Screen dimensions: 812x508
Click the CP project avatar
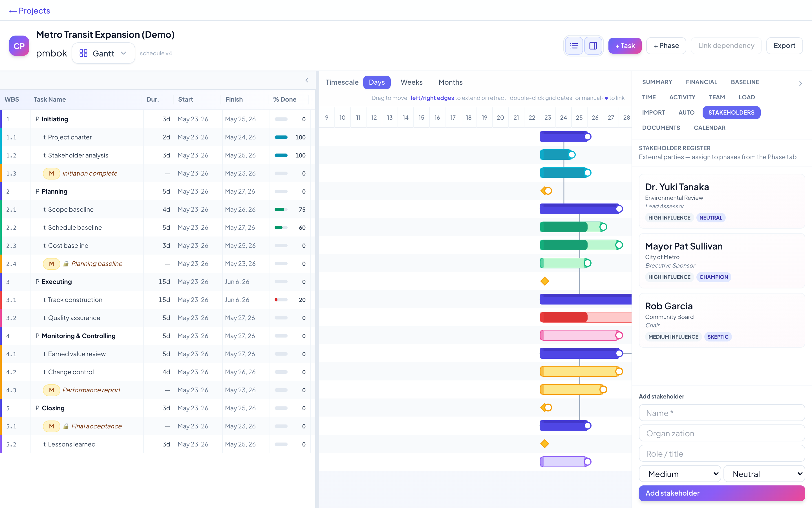click(19, 46)
